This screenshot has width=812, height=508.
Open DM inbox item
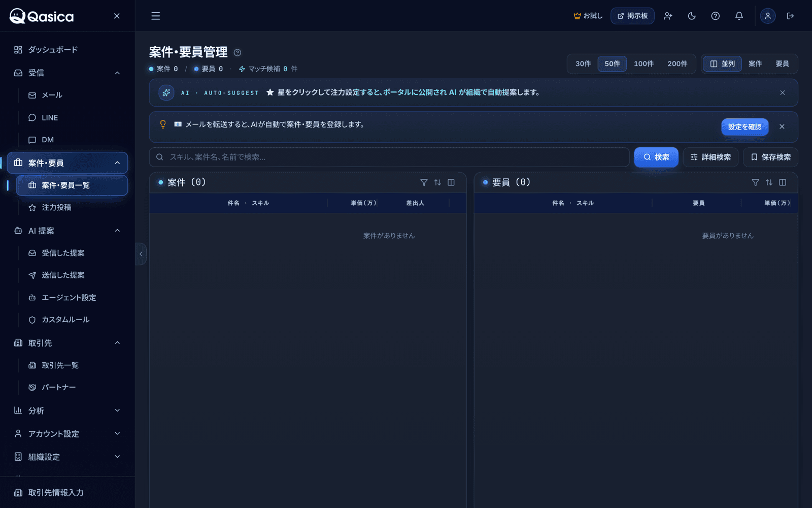pyautogui.click(x=72, y=140)
